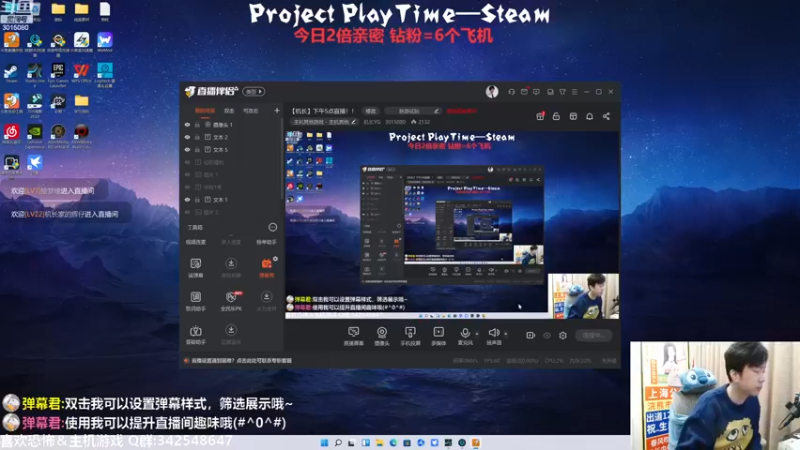Toggle lock on 文本 1 source
The width and height of the screenshot is (800, 450).
[197, 199]
